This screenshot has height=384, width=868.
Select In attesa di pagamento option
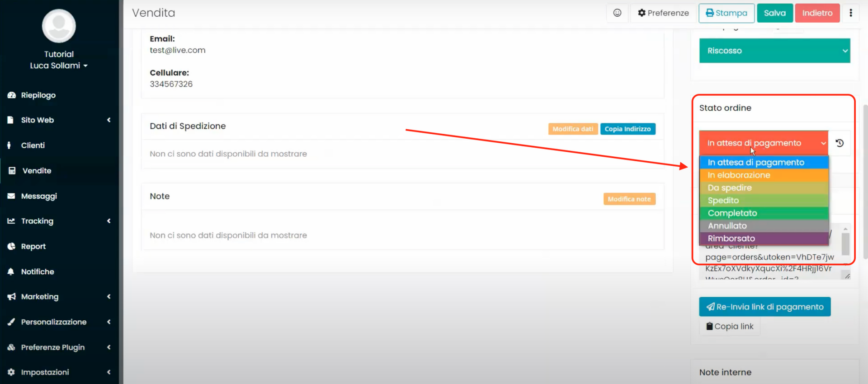(x=764, y=162)
